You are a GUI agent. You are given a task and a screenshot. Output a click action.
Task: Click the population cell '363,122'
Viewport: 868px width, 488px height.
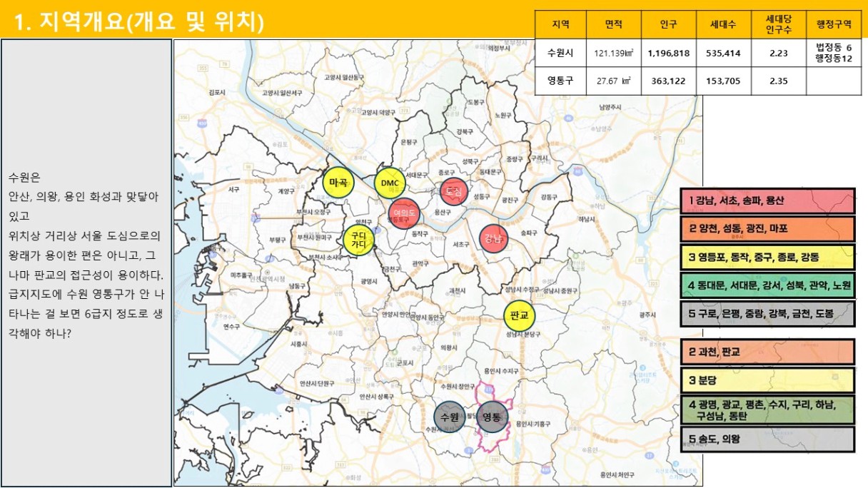[669, 81]
